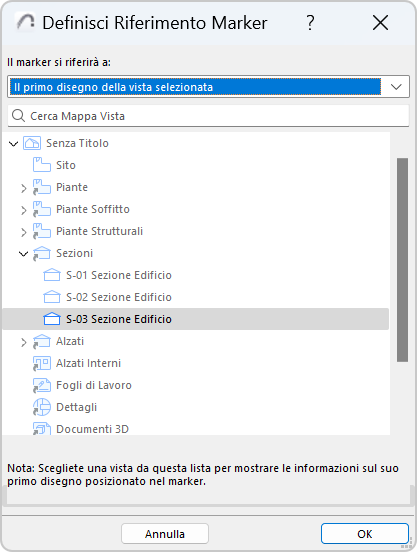Click the Sito site plan icon

42,165
